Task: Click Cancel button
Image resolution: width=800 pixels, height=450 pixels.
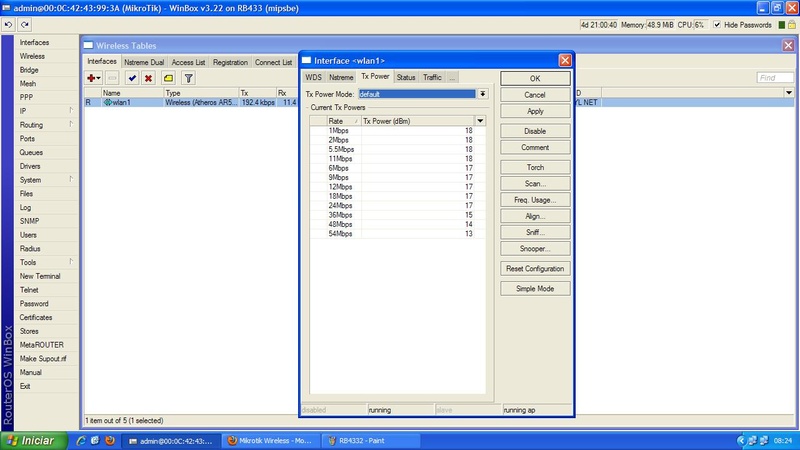Action: coord(535,95)
